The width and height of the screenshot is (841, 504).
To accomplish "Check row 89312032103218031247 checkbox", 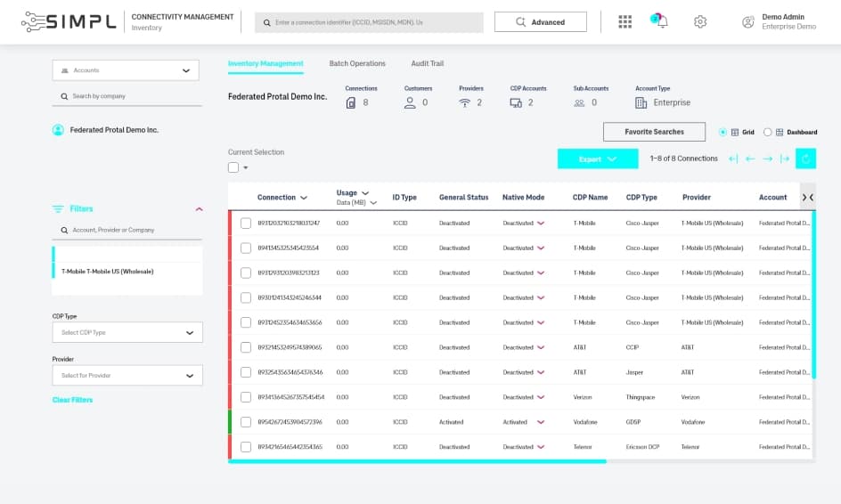I will point(246,223).
